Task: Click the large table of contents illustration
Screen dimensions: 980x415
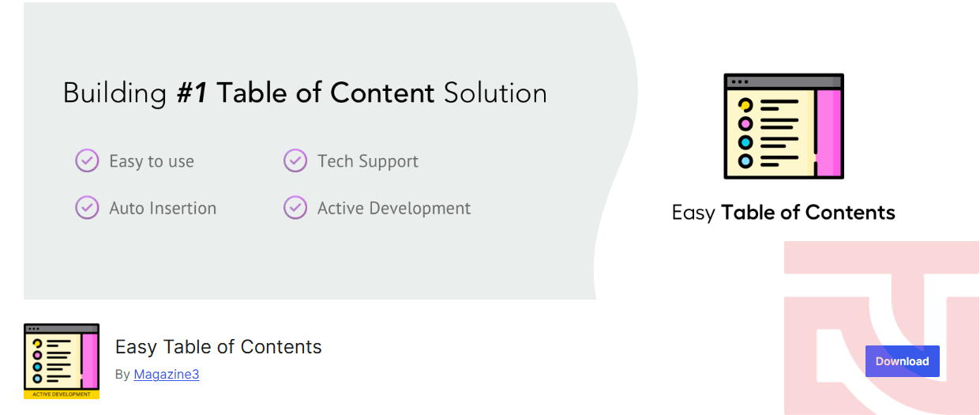Action: tap(783, 126)
